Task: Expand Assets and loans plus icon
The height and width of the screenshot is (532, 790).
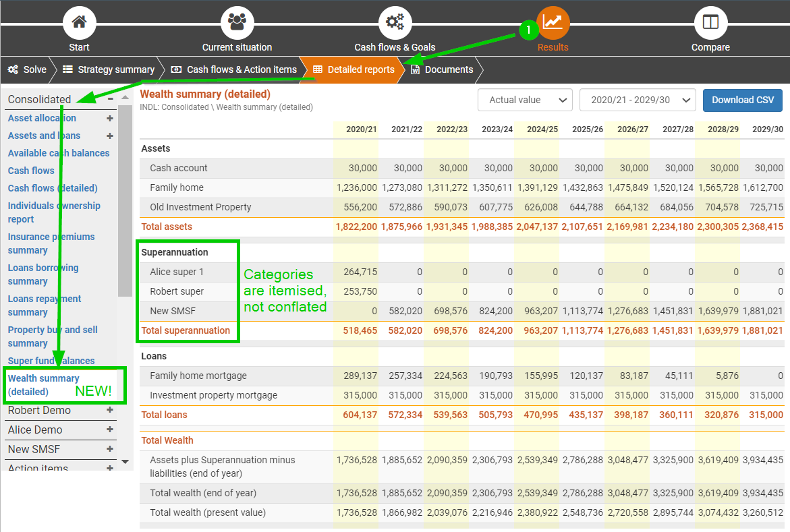Action: click(x=110, y=136)
